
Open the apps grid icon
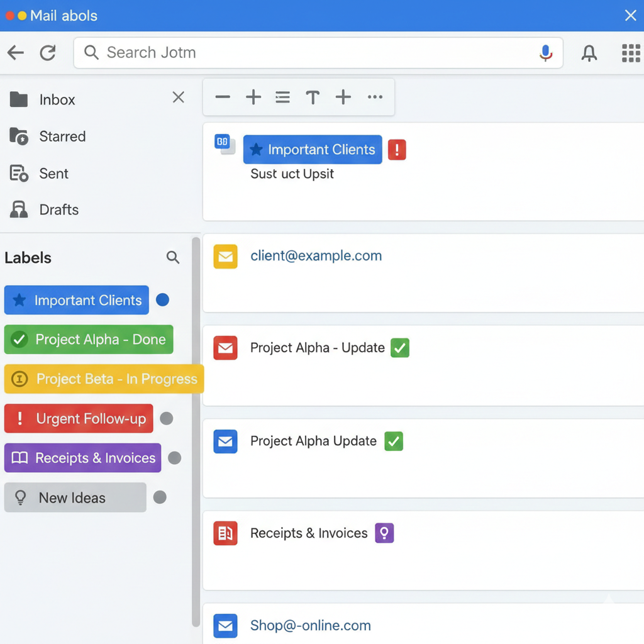pyautogui.click(x=630, y=53)
